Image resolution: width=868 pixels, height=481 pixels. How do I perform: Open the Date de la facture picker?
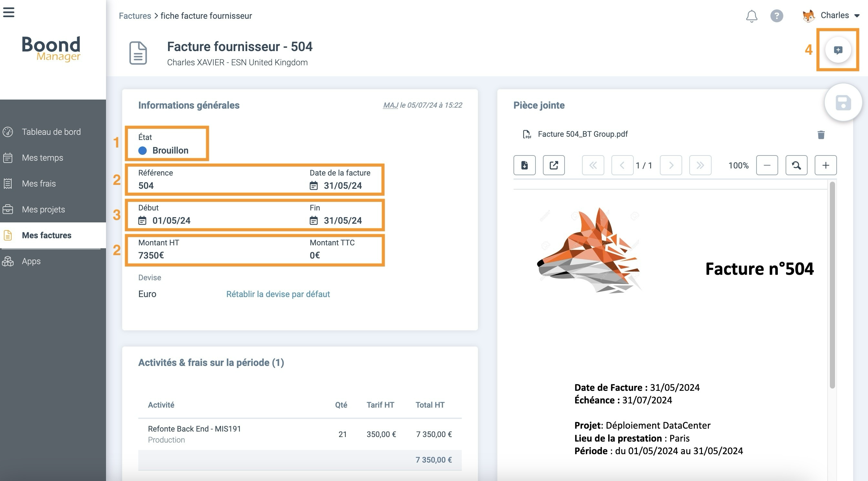342,186
